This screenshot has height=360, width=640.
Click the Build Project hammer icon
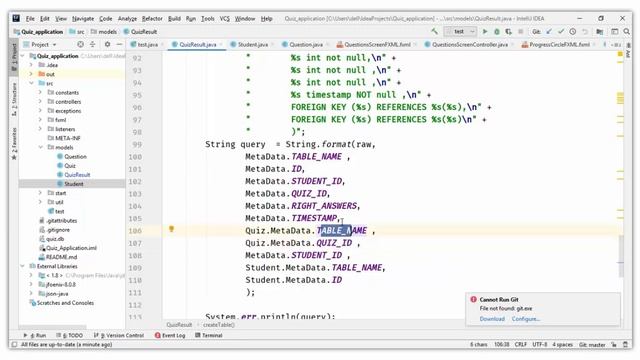[x=434, y=31]
